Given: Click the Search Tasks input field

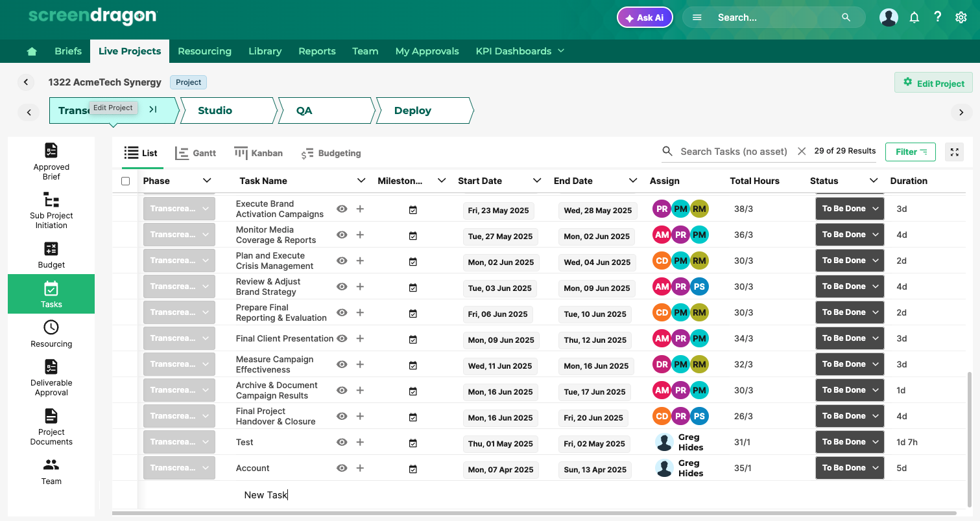Looking at the screenshot, I should [x=734, y=152].
